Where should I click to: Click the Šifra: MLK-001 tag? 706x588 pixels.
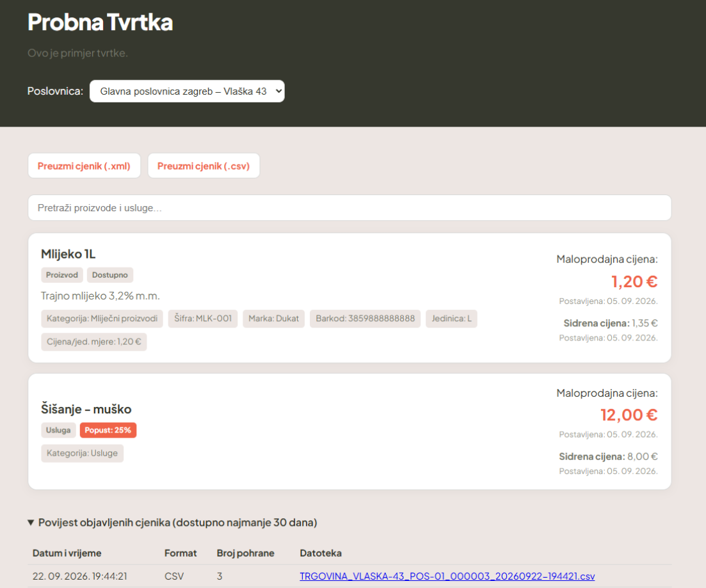coord(203,318)
